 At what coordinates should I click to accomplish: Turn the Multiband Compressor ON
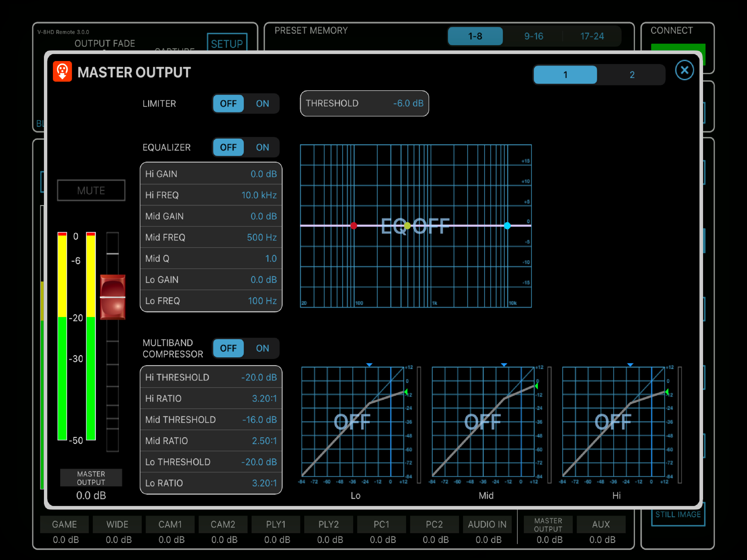click(262, 348)
